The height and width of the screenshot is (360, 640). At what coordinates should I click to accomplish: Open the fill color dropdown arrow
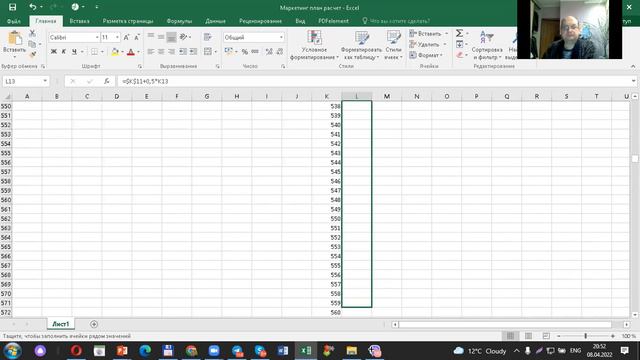tap(122, 52)
